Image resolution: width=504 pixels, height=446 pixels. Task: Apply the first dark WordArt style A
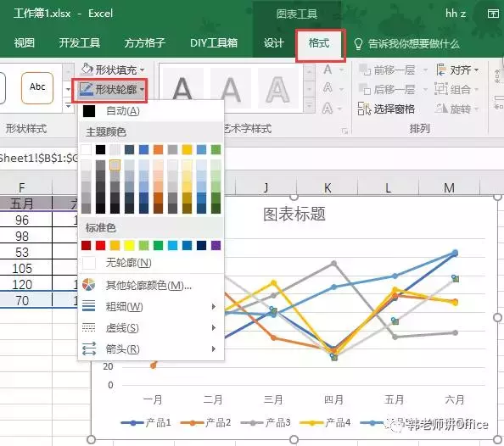click(182, 87)
